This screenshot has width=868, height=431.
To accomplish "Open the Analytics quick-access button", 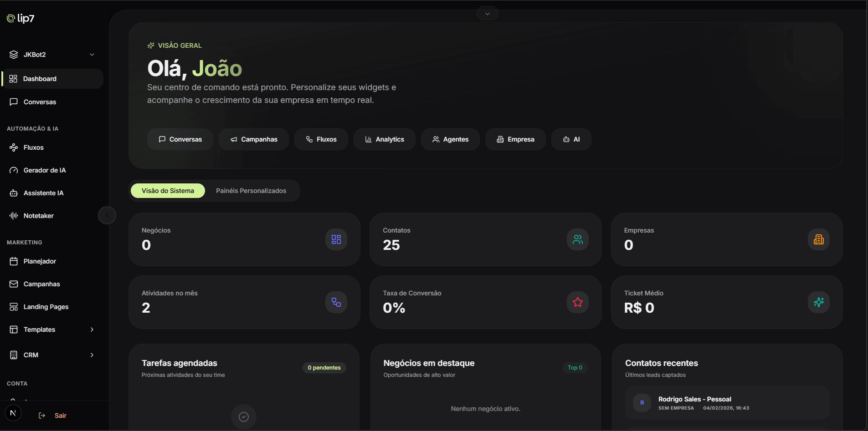I will pyautogui.click(x=384, y=139).
